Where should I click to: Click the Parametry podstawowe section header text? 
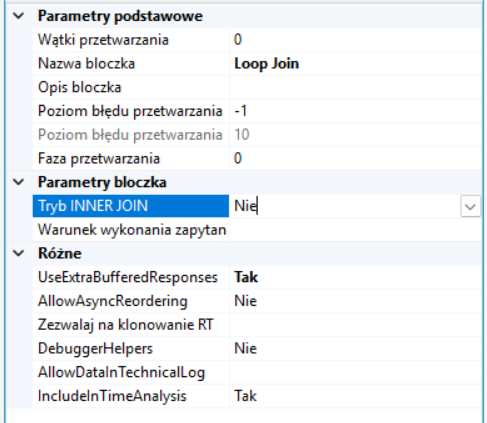point(120,16)
